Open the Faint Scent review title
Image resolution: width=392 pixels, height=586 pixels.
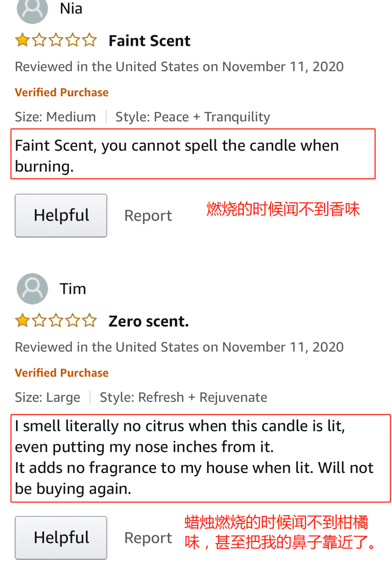point(150,40)
